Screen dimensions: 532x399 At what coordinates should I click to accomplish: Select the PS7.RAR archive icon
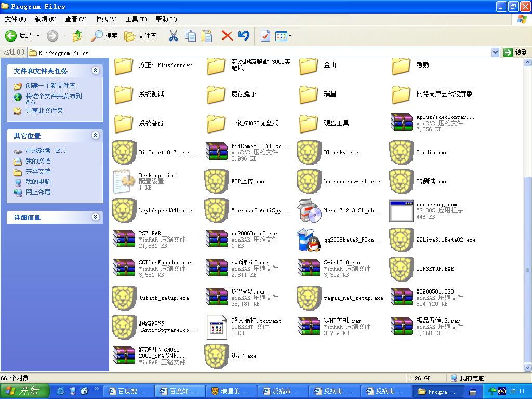point(124,239)
